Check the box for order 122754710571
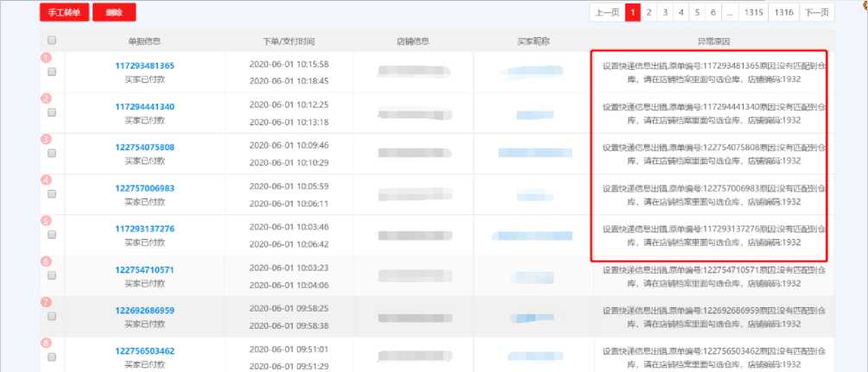The height and width of the screenshot is (372, 868). point(52,275)
